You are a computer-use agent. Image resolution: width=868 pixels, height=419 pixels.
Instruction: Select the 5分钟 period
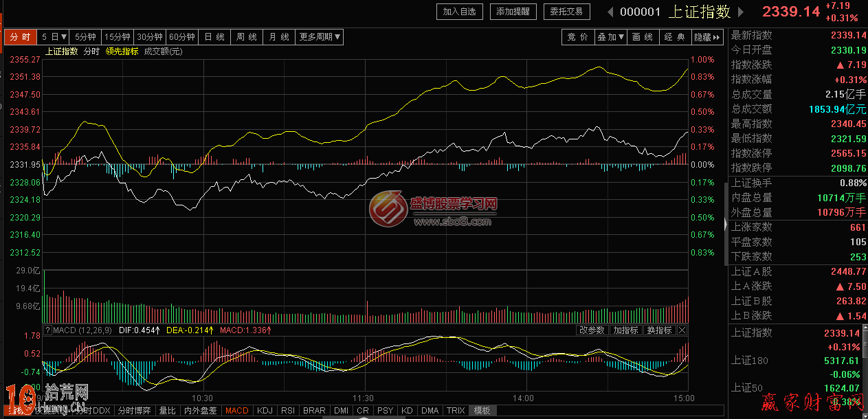pos(86,37)
